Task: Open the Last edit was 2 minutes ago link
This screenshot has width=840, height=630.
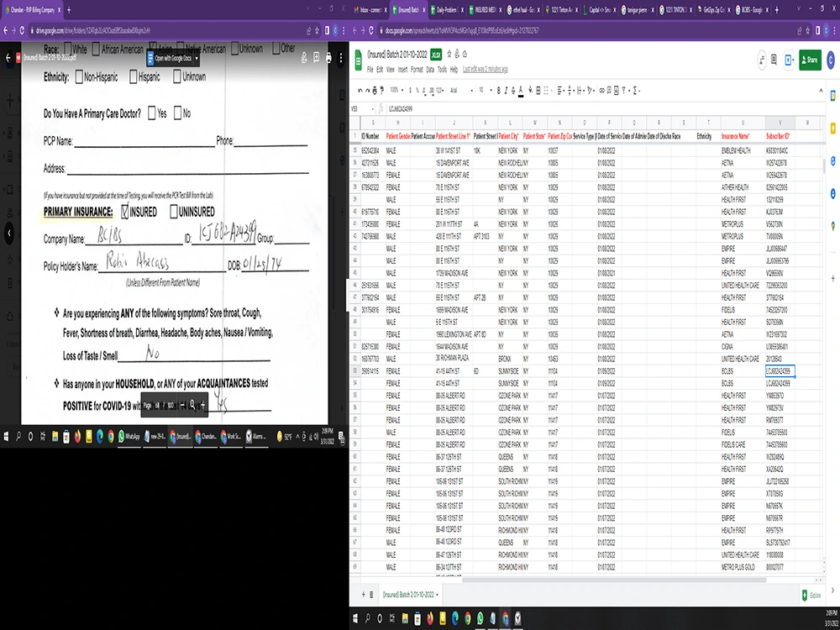Action: (485, 70)
